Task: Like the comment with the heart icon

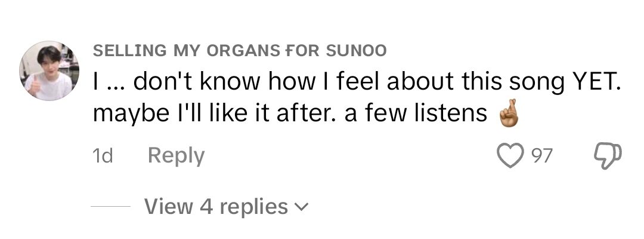Action: click(509, 157)
